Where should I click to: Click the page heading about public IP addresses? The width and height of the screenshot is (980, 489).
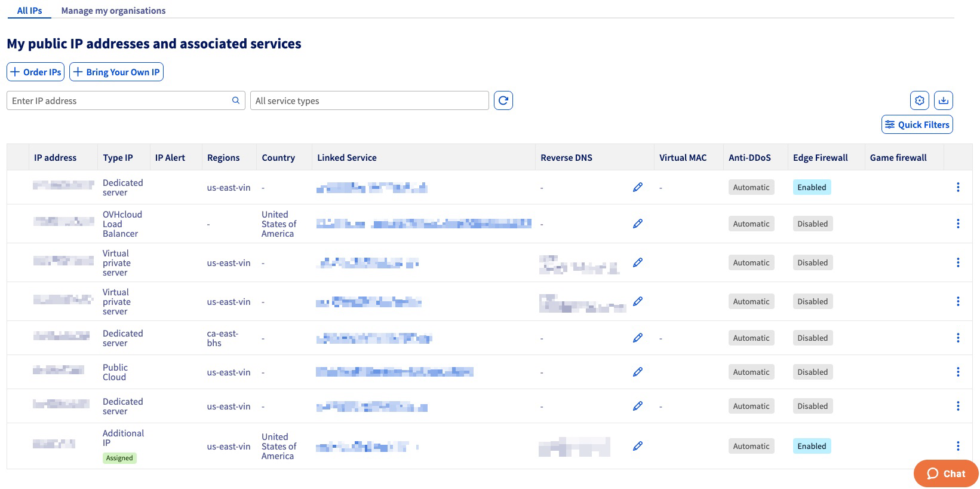point(154,44)
